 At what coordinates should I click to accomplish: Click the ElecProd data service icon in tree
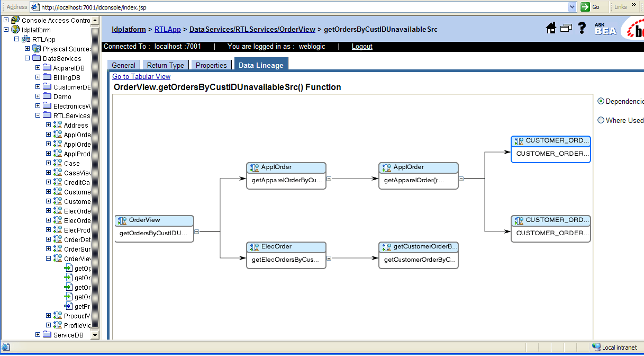tap(58, 230)
